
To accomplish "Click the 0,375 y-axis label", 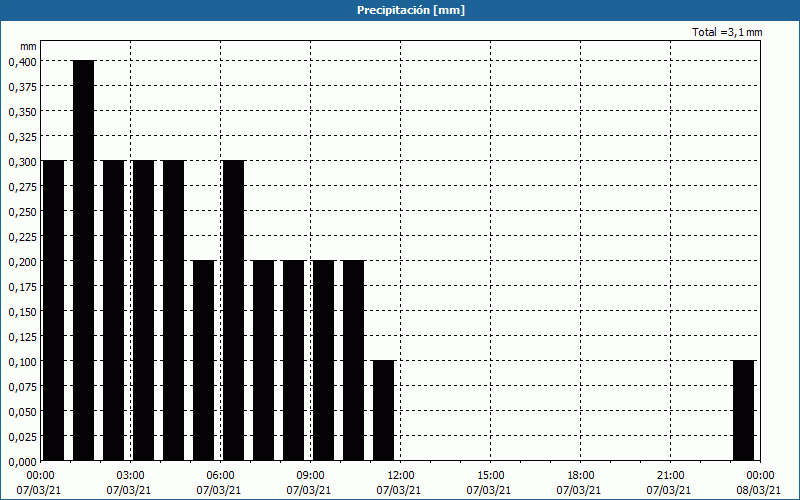I will pos(22,87).
